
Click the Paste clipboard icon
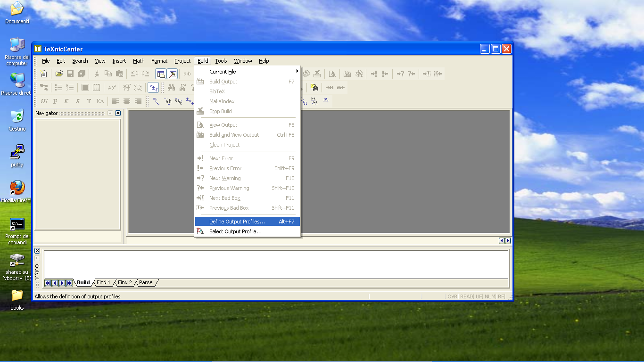[119, 74]
